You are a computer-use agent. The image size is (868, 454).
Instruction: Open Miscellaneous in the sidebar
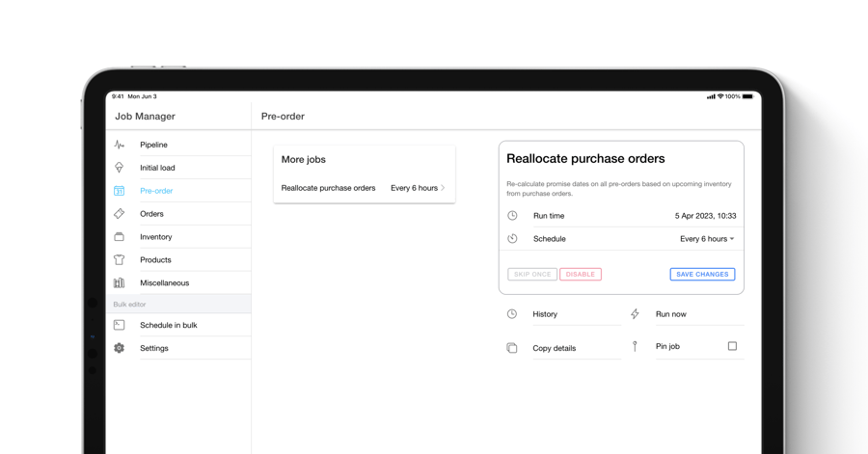(164, 283)
